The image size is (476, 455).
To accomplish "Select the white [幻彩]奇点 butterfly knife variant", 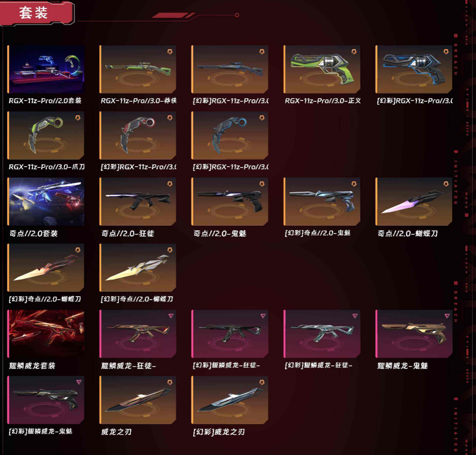I will (x=138, y=268).
